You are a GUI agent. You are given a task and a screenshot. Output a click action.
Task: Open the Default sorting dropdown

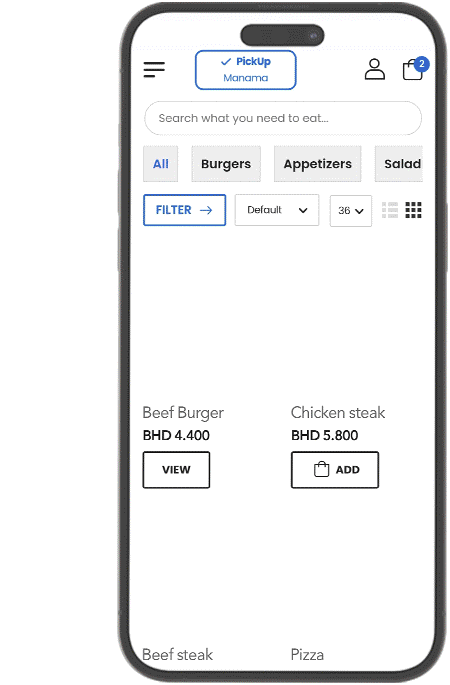pos(277,210)
